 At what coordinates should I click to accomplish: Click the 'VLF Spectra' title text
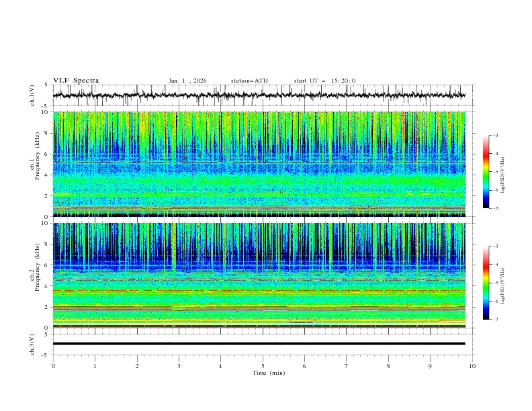pos(76,81)
